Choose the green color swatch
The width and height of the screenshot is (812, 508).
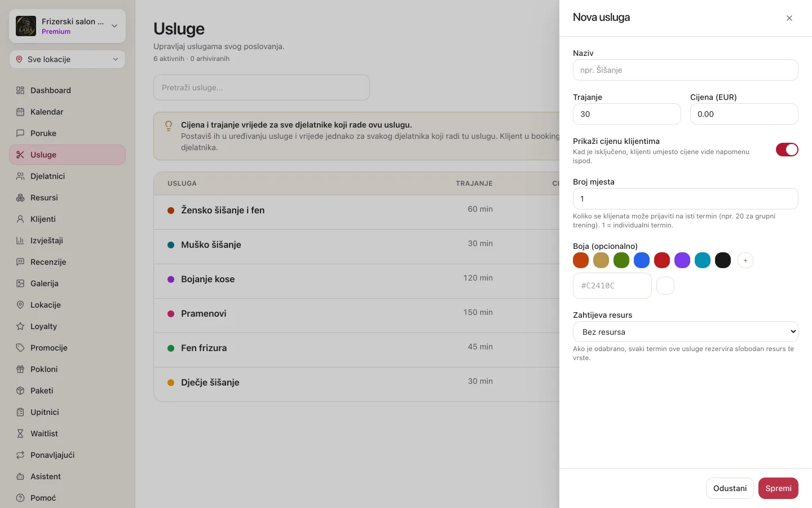pyautogui.click(x=621, y=260)
